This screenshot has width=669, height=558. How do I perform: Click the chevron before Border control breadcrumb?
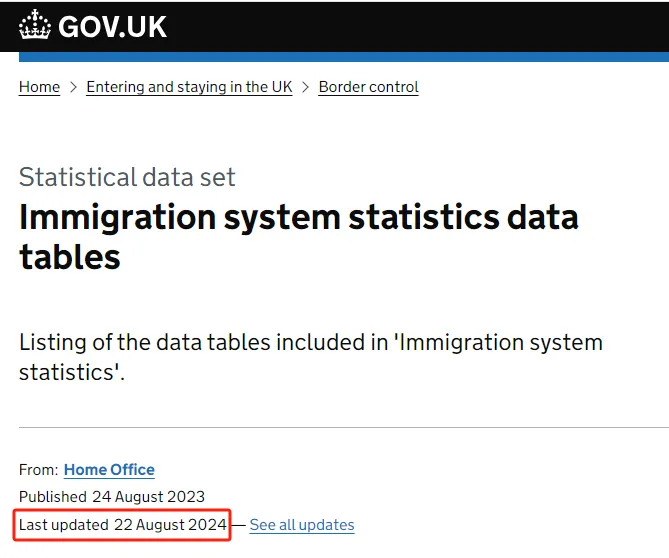(305, 87)
